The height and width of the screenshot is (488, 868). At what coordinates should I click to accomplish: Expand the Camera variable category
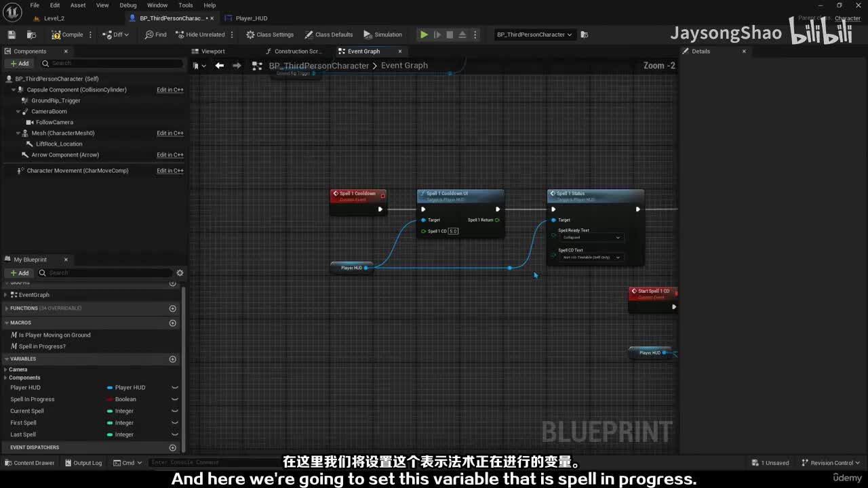click(x=6, y=369)
